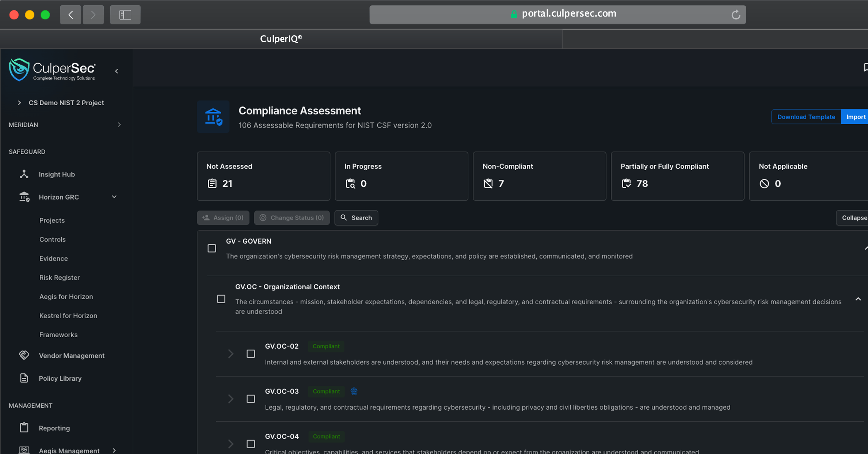Collapse the sidebar with the left chevron
This screenshot has height=454, width=868.
[x=117, y=71]
